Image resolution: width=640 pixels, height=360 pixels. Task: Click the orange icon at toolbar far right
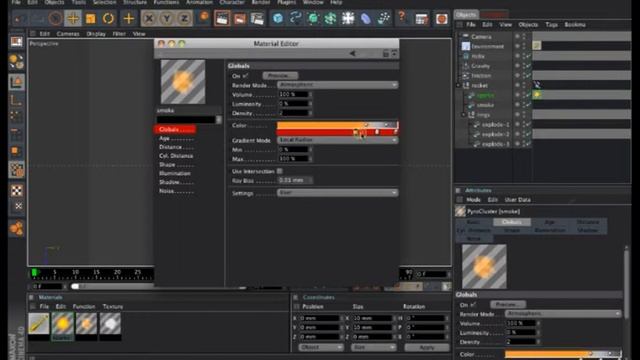[x=442, y=19]
